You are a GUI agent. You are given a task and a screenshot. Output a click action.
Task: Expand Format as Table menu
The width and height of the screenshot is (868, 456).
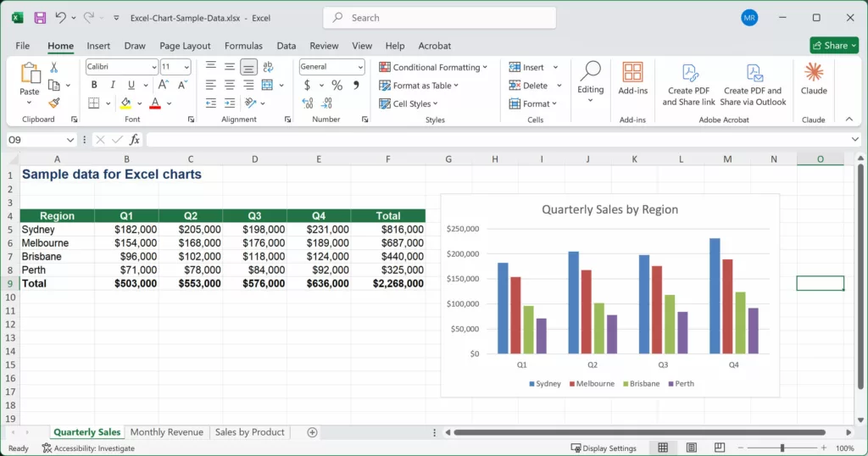tap(419, 86)
